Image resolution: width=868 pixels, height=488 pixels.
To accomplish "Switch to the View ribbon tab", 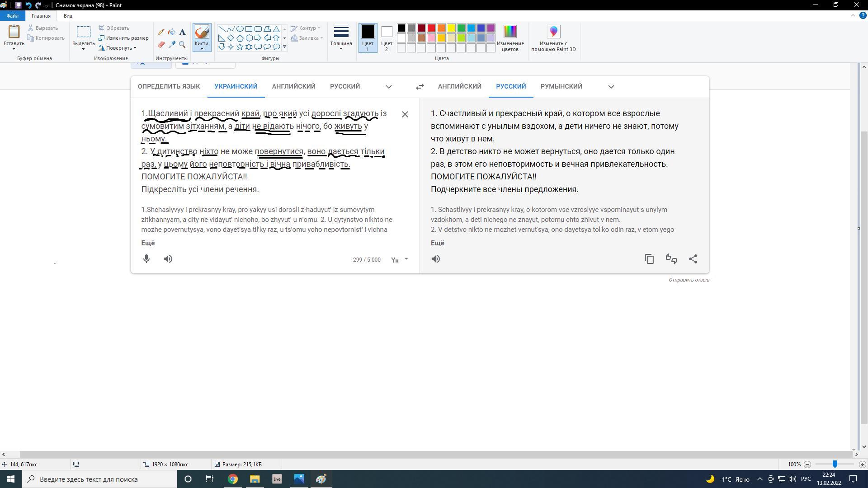I will click(x=68, y=16).
